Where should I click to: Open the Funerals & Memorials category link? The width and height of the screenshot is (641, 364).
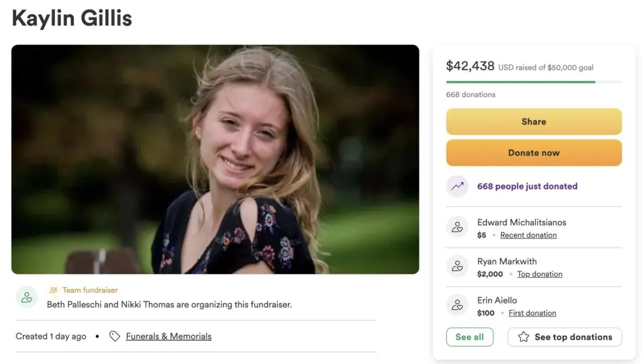point(168,336)
